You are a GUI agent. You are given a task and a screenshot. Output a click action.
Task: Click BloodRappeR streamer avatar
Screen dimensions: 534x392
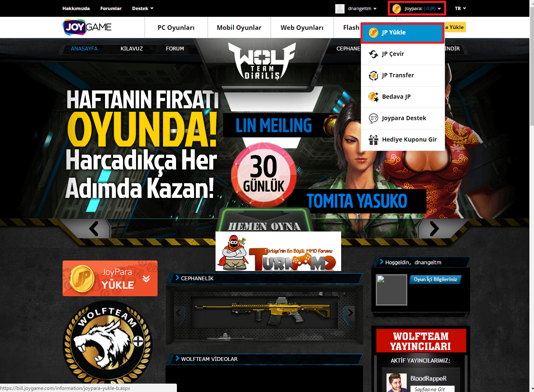click(397, 382)
